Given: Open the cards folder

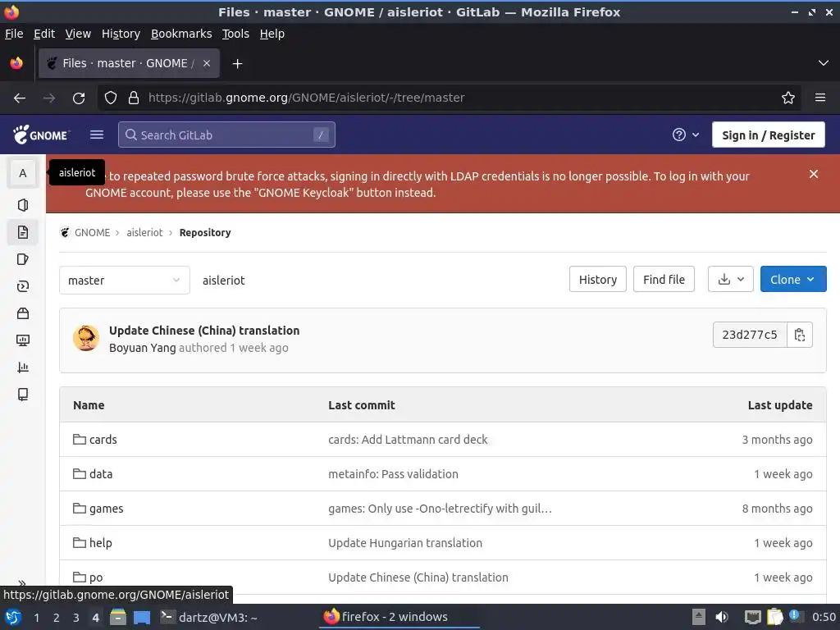Looking at the screenshot, I should 103,440.
